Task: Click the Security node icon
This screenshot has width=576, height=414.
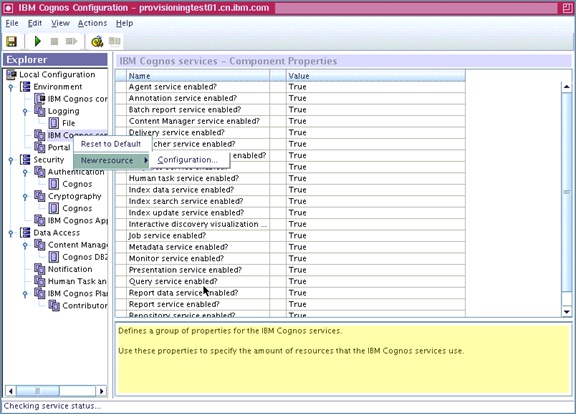Action: pyautogui.click(x=25, y=159)
